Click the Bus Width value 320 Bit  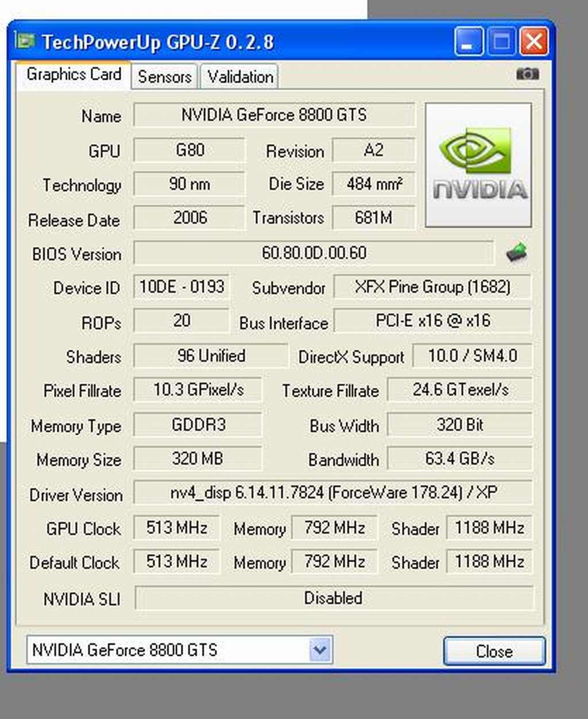pos(460,424)
